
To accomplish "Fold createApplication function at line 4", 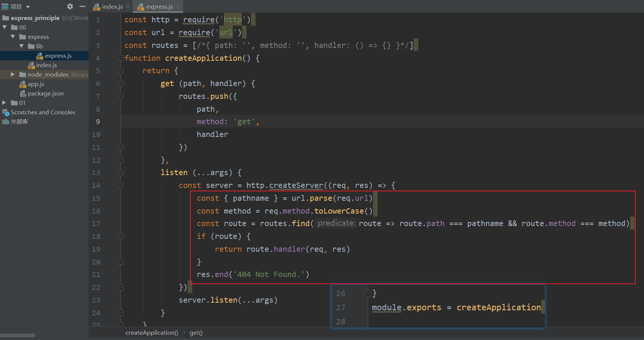I will [x=121, y=58].
